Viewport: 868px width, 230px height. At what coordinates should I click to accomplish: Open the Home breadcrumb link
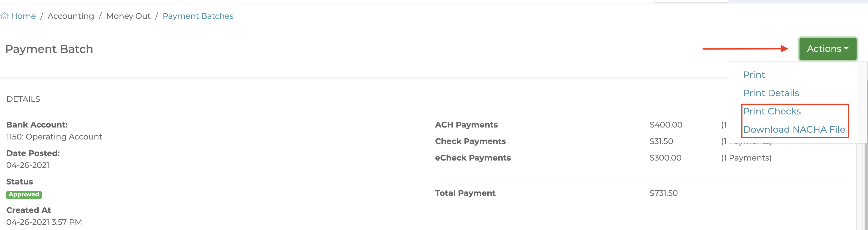click(23, 16)
